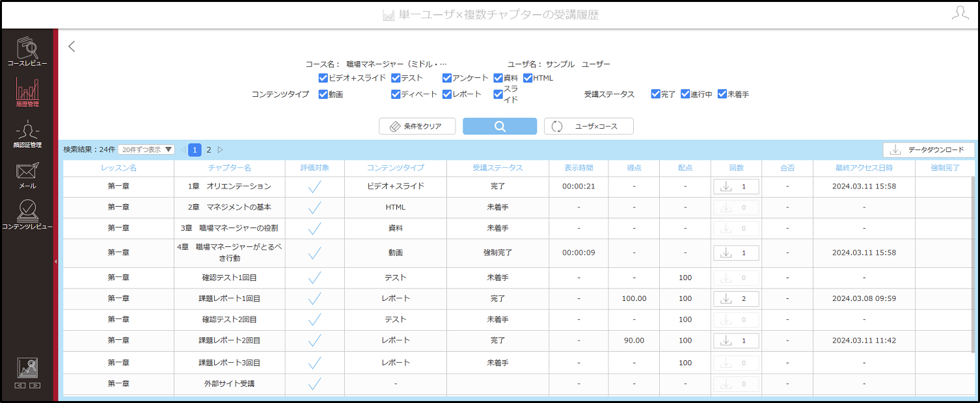Sort by レッスン名 column header
980x403 pixels.
(x=118, y=168)
